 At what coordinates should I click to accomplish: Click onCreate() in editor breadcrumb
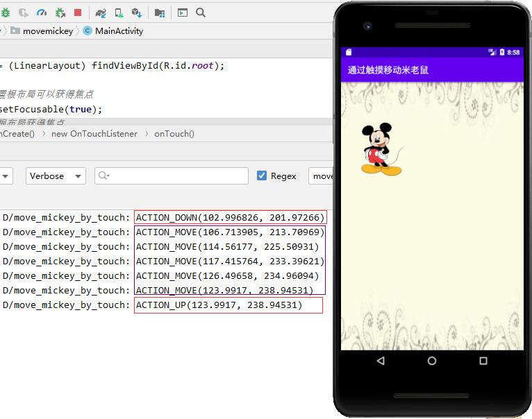tap(17, 134)
